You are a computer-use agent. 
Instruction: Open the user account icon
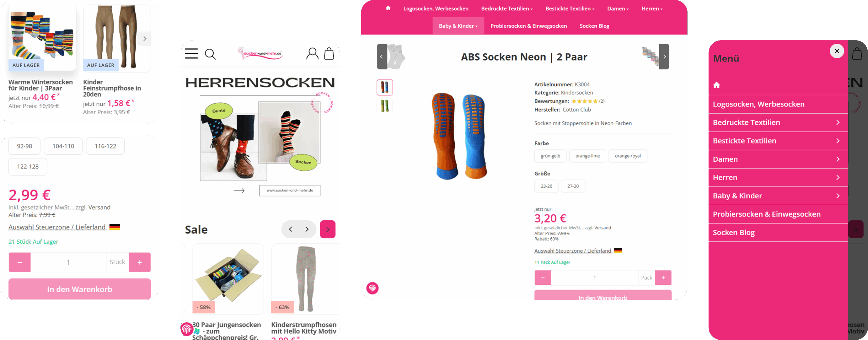pos(312,54)
